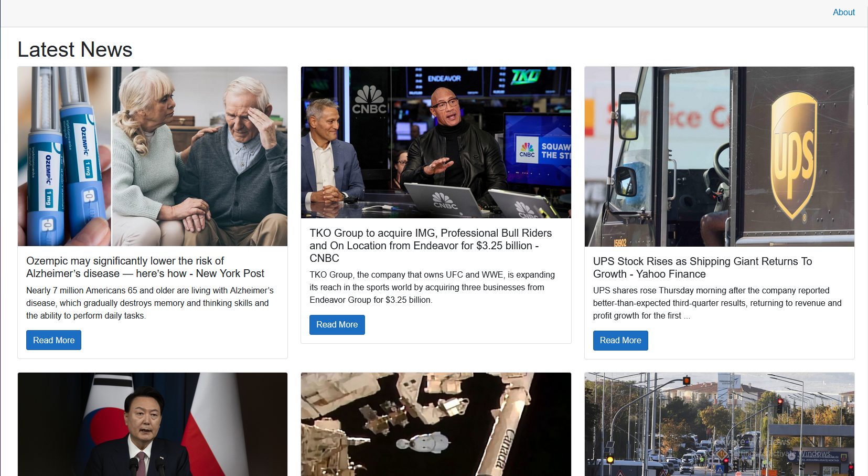Click the summary about UPS shares rising Thursday
This screenshot has height=476, width=868.
(717, 303)
